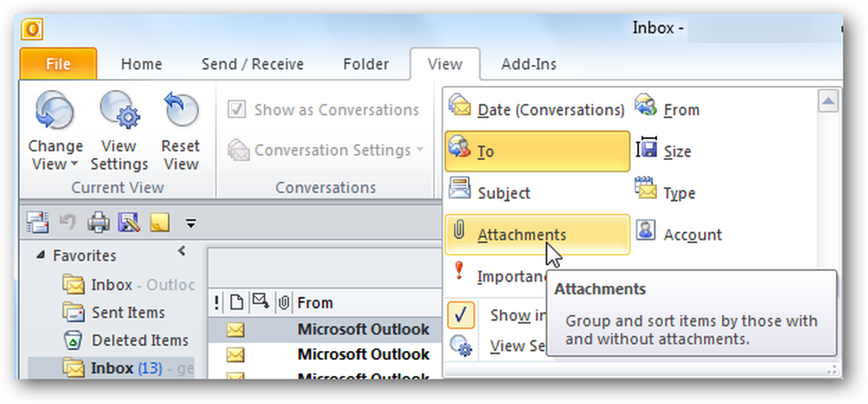This screenshot has height=404, width=868.
Task: Select Inbox - Outlook in Favorites
Action: [128, 285]
